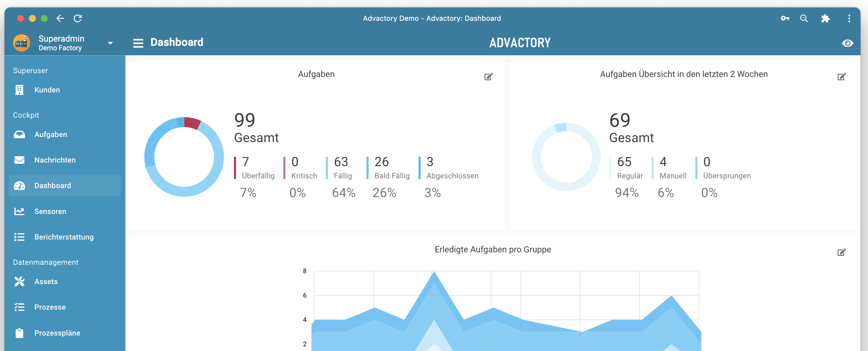Click the Prozesspläne clipboard icon
This screenshot has width=868, height=351.
tap(20, 333)
